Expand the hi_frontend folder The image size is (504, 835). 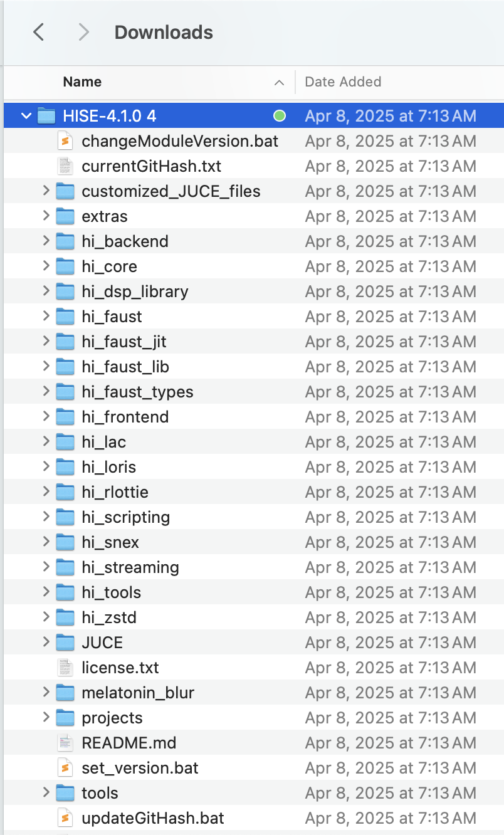coord(46,417)
